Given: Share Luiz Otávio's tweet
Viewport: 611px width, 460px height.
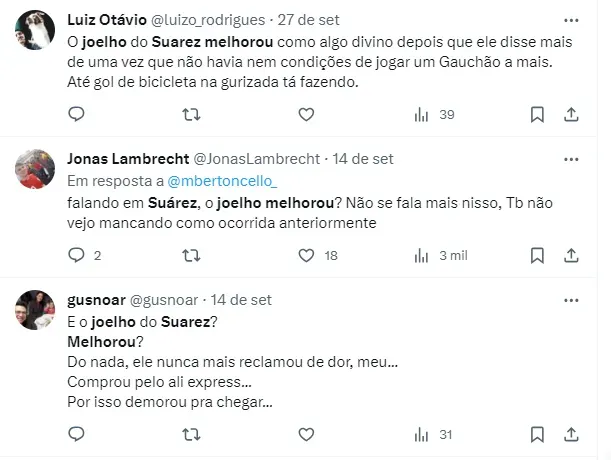Looking at the screenshot, I should (571, 114).
